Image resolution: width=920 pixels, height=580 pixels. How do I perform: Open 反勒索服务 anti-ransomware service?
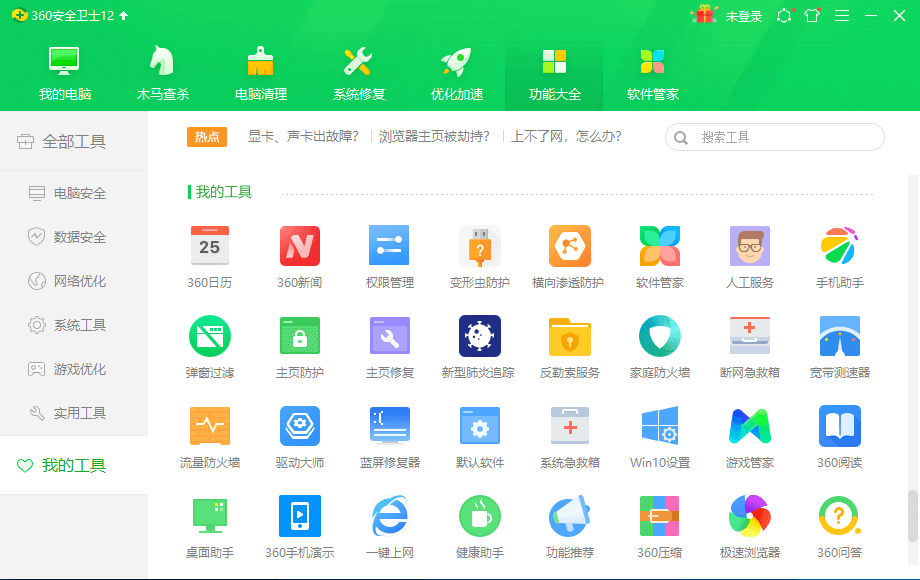[569, 347]
